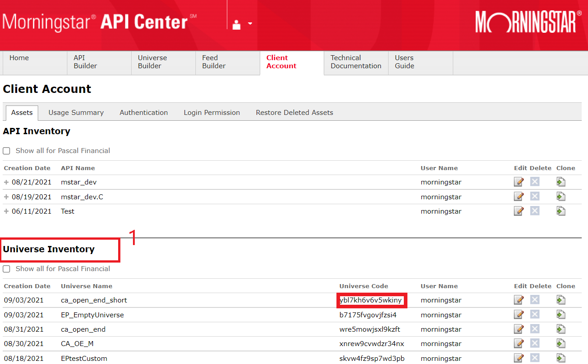Click the Morningstar logo at top right
This screenshot has width=588, height=364.
pos(529,22)
